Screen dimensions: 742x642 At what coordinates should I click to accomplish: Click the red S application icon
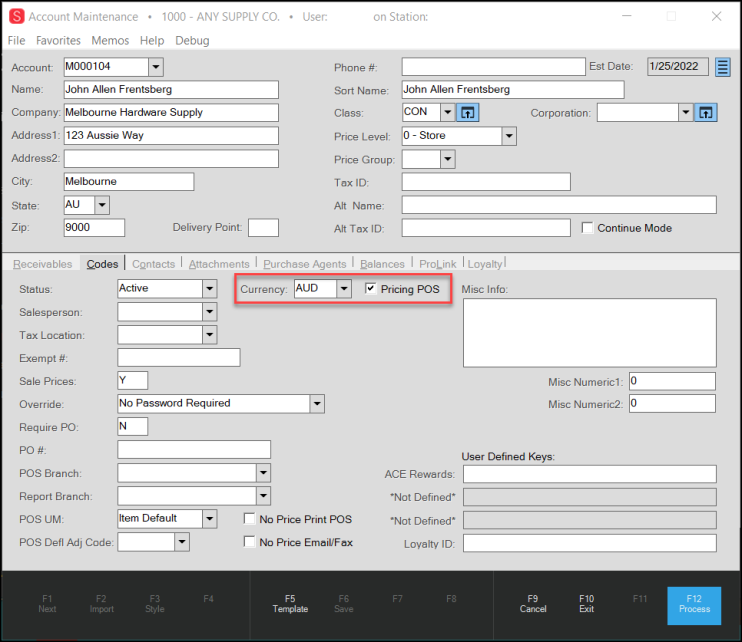pos(17,16)
